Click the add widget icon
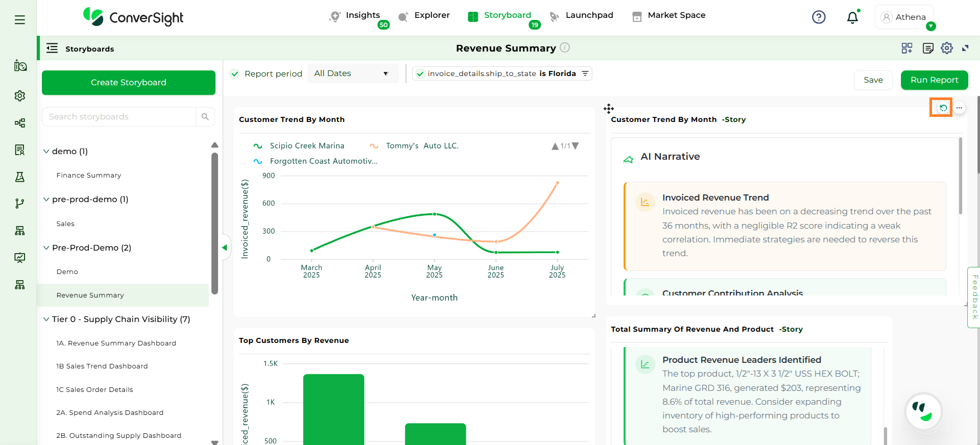 907,48
